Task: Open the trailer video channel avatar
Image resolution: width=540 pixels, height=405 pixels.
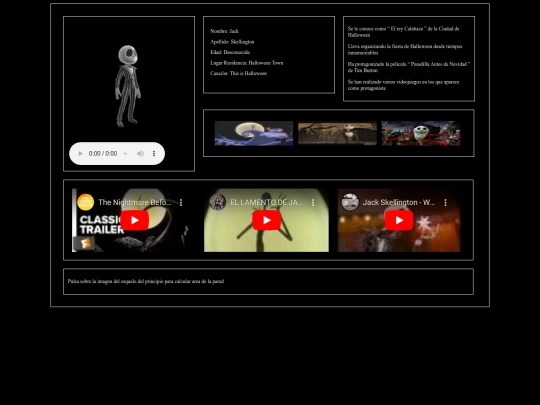Action: [85, 202]
